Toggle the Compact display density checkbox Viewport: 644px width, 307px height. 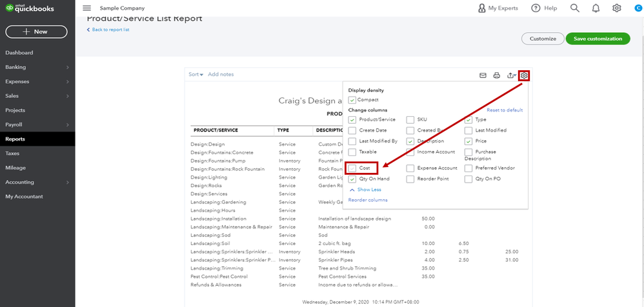(x=352, y=100)
